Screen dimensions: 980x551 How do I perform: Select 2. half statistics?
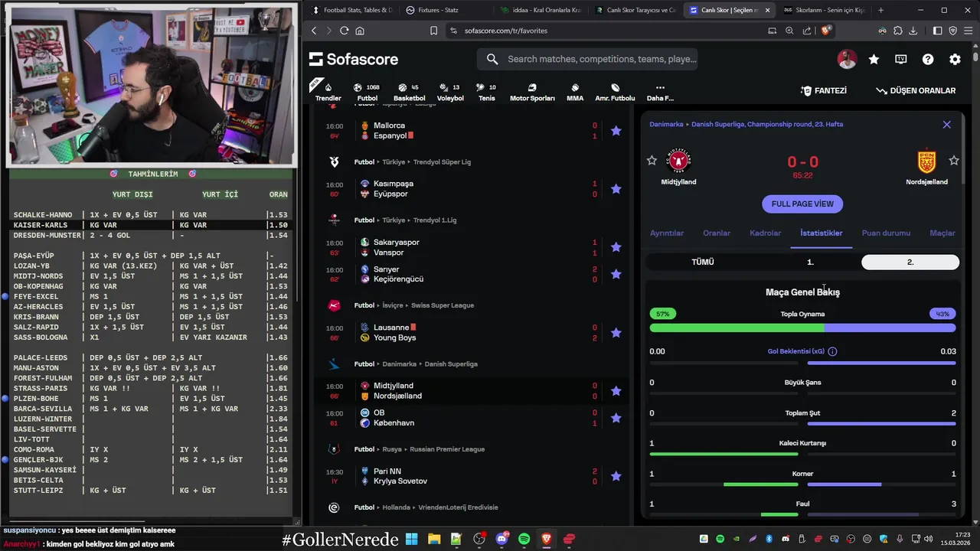910,262
